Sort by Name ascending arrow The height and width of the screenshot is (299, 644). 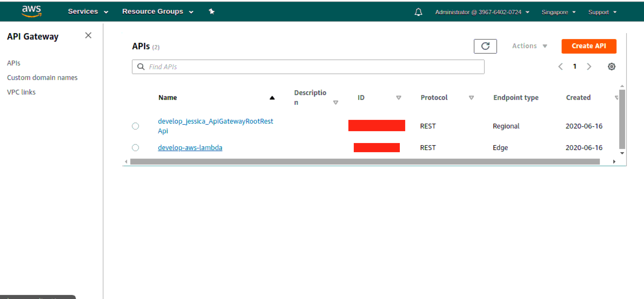272,98
